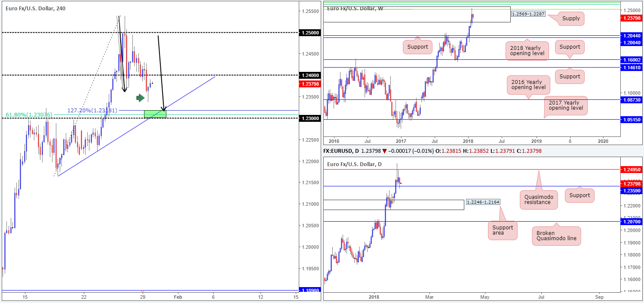This screenshot has width=644, height=303.
Task: Select the 1.23590 price label on the daily chart
Action: pos(631,190)
